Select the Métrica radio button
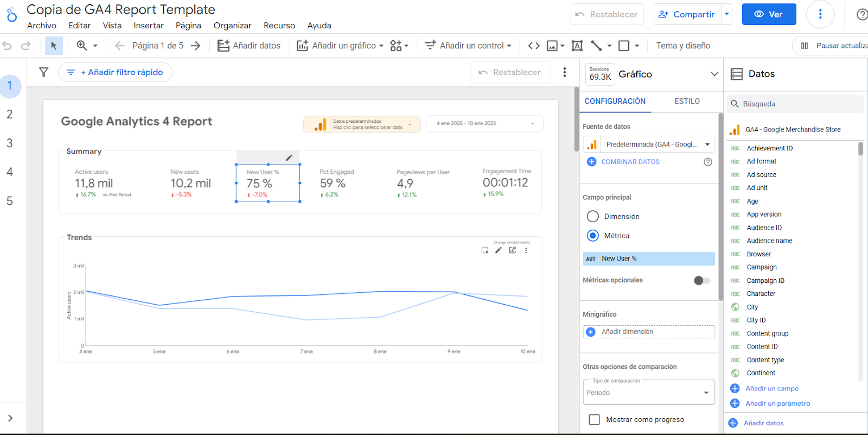The image size is (868, 435). (593, 236)
